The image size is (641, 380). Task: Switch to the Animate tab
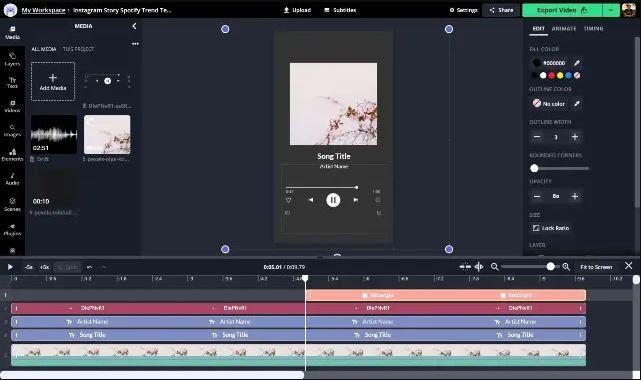coord(564,29)
